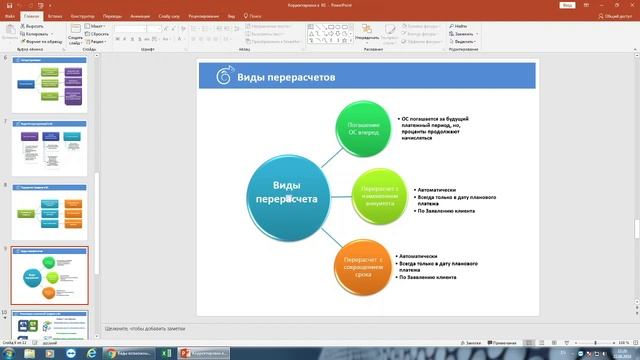Click Cut (Вырезать) in the clipboard group
Image resolution: width=640 pixels, height=360 pixels.
[32, 26]
